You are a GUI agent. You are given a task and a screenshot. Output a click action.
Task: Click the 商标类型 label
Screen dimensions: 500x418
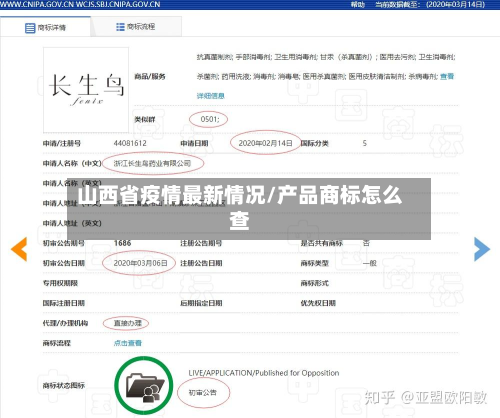(x=315, y=263)
